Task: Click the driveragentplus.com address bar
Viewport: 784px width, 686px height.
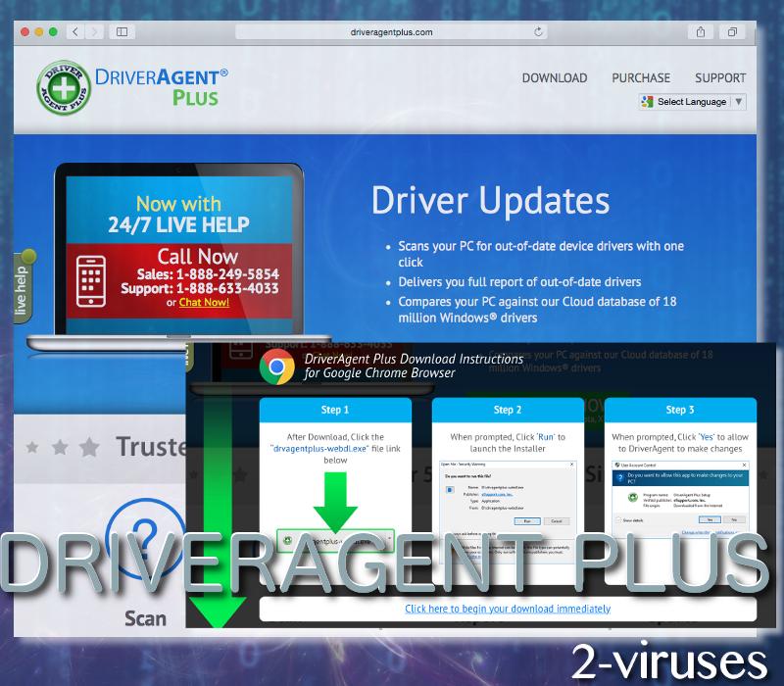Action: pyautogui.click(x=391, y=32)
